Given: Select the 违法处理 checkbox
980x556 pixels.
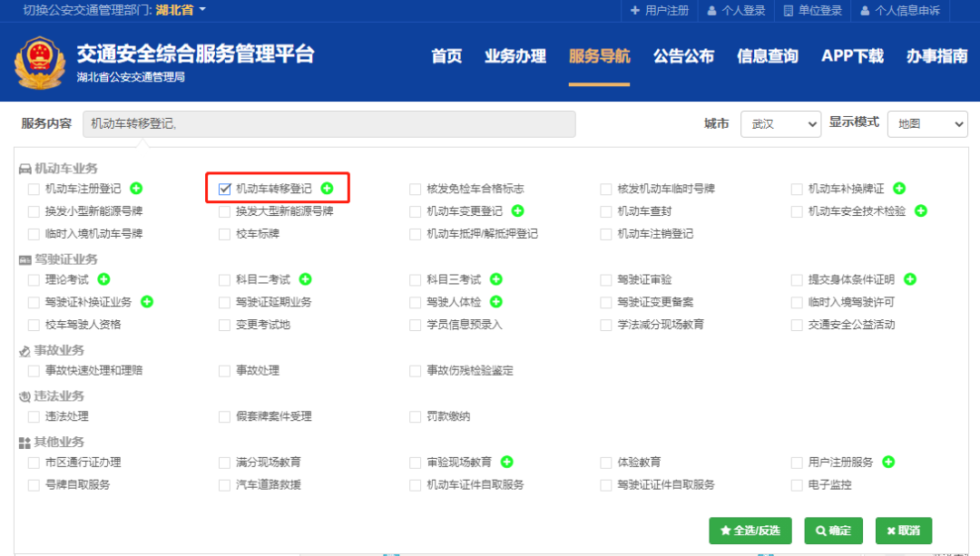Looking at the screenshot, I should pos(34,416).
